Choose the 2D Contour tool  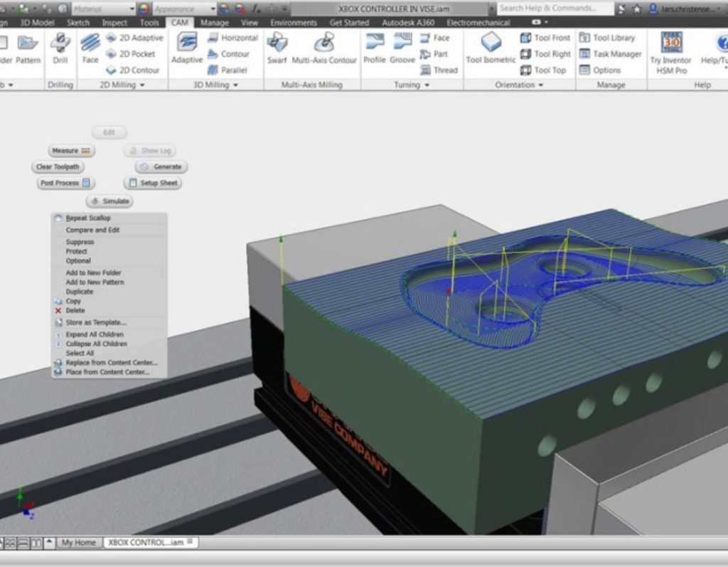pyautogui.click(x=133, y=70)
